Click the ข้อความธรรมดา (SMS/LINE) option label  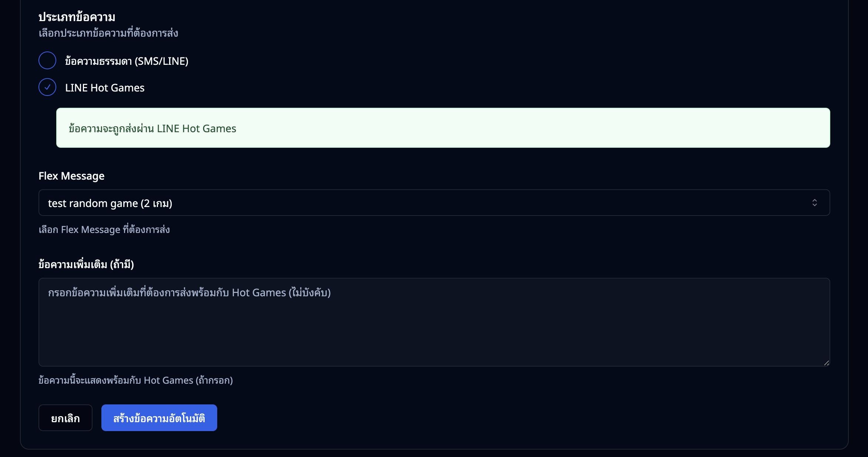127,61
